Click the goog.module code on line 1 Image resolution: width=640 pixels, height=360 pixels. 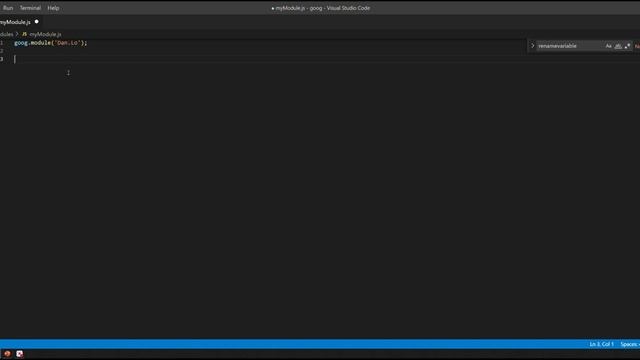coord(51,43)
